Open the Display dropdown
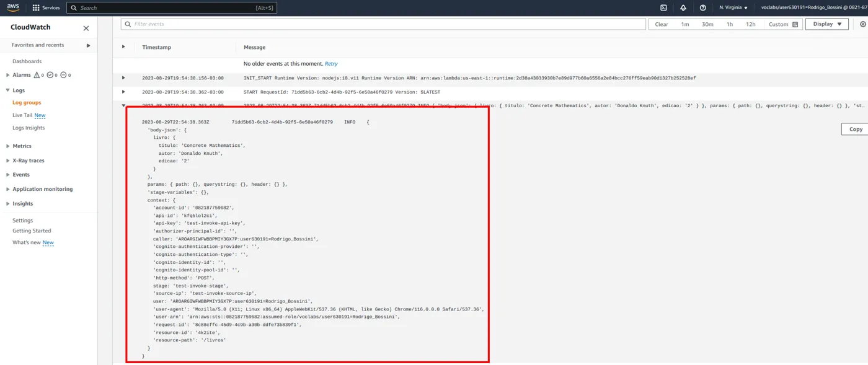The image size is (868, 365). pyautogui.click(x=826, y=24)
